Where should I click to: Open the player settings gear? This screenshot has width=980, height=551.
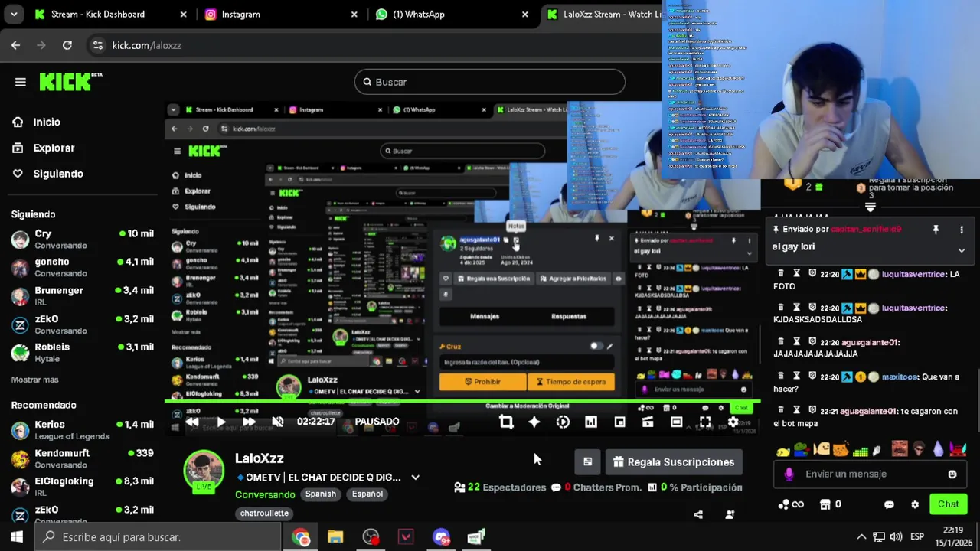coord(733,422)
